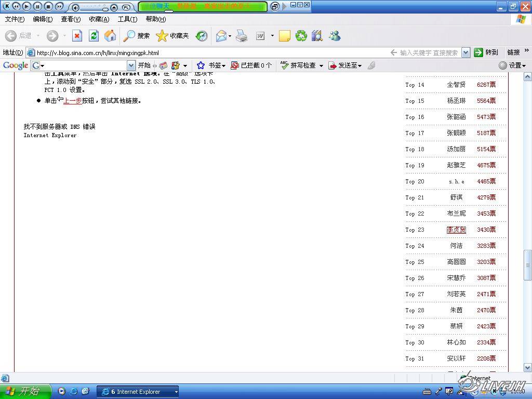The width and height of the screenshot is (532, 399).
Task: Go to the Home page icon
Action: click(x=110, y=36)
